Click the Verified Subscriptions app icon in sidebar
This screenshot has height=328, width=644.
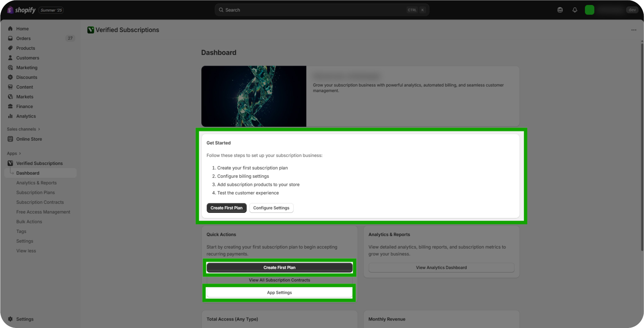tap(10, 163)
